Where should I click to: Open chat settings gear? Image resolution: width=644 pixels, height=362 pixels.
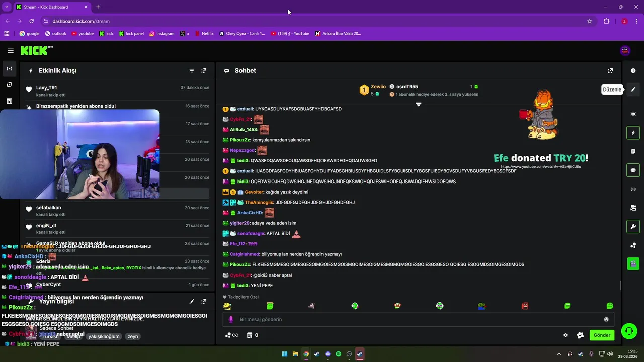coord(566,335)
